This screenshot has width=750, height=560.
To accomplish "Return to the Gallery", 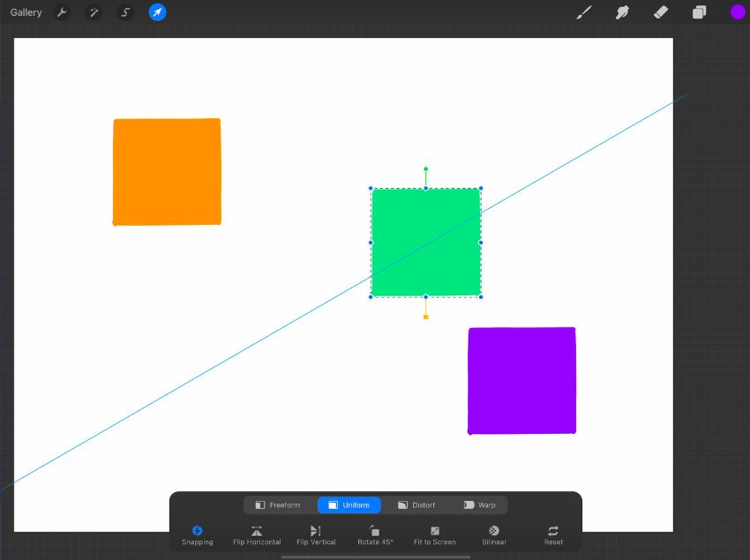I will (26, 12).
